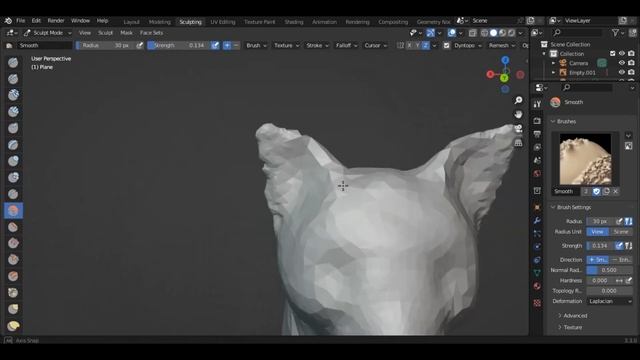Screen dimensions: 640x360
Task: Select the Fill brush tool
Action: (13, 243)
